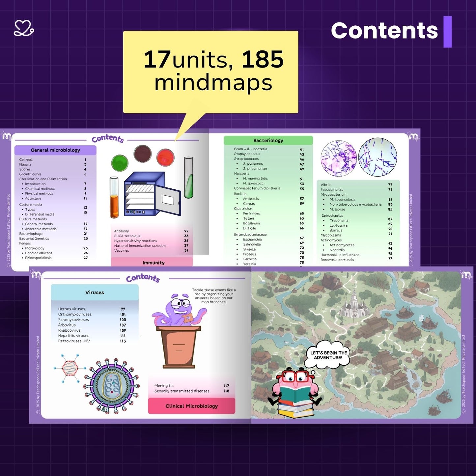Open the Viruses section header
Screen dimensions: 476x476
(94, 292)
